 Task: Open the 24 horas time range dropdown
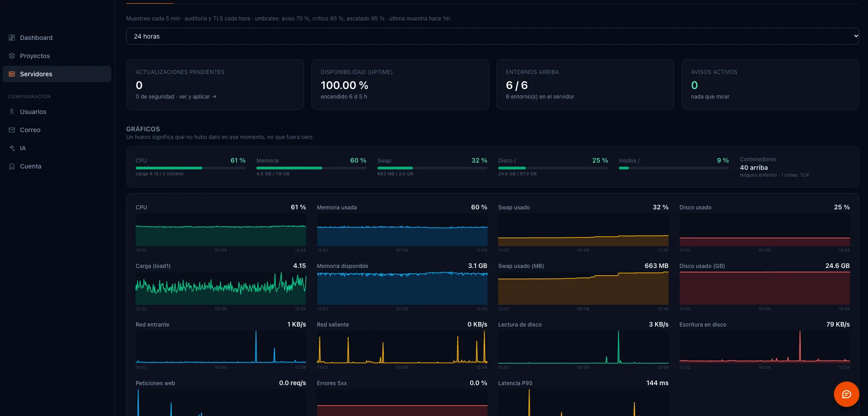(492, 36)
